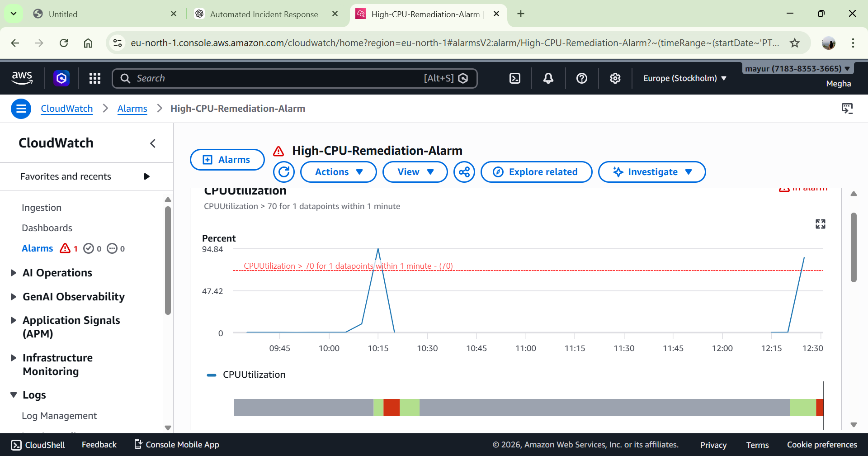This screenshot has width=868, height=456.
Task: Open the Chrome three-dot menu
Action: click(853, 43)
